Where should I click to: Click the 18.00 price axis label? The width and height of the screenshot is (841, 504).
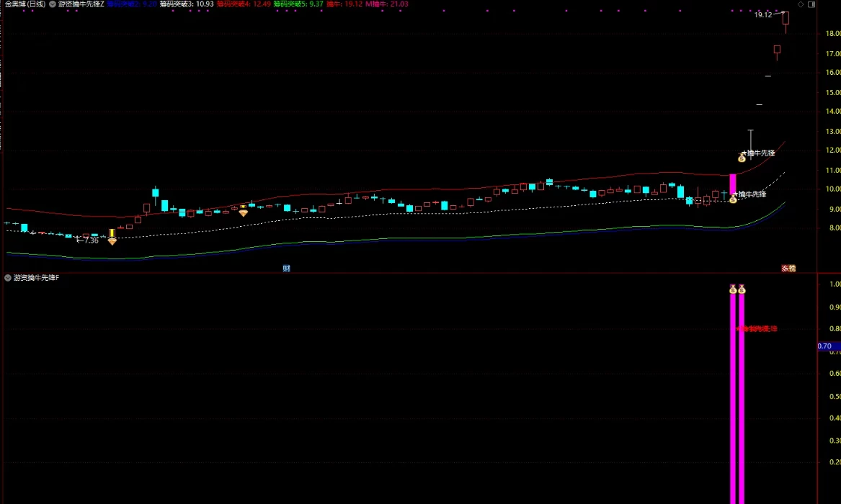click(833, 33)
